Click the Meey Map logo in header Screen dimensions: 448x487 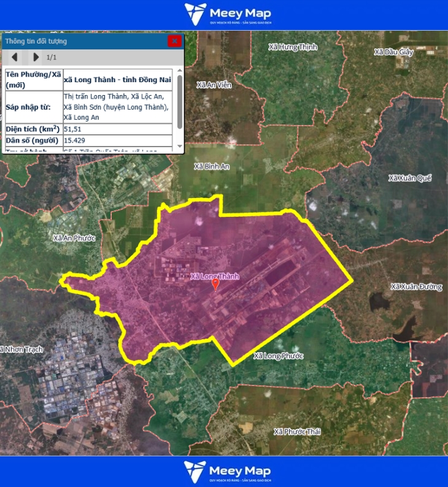click(227, 15)
